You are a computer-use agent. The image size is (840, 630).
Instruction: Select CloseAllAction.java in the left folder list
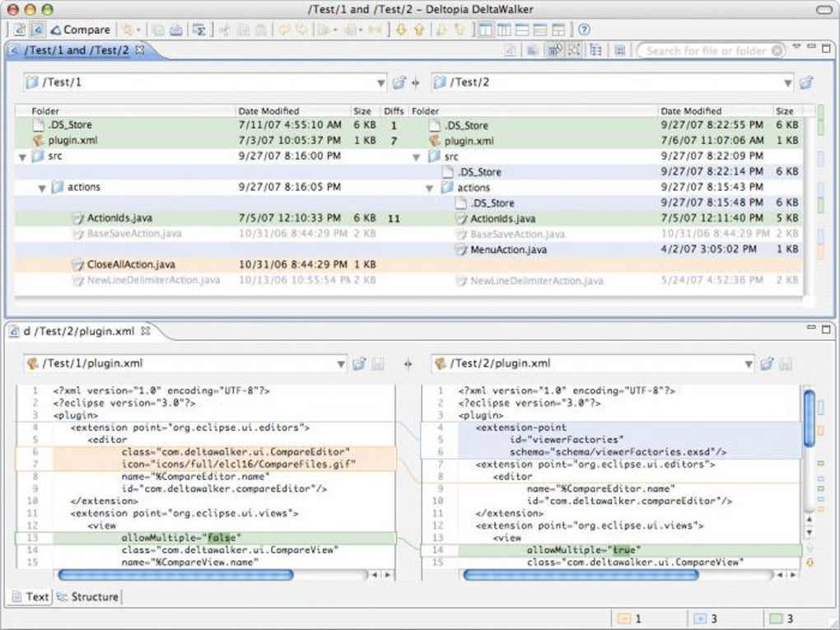tap(130, 265)
